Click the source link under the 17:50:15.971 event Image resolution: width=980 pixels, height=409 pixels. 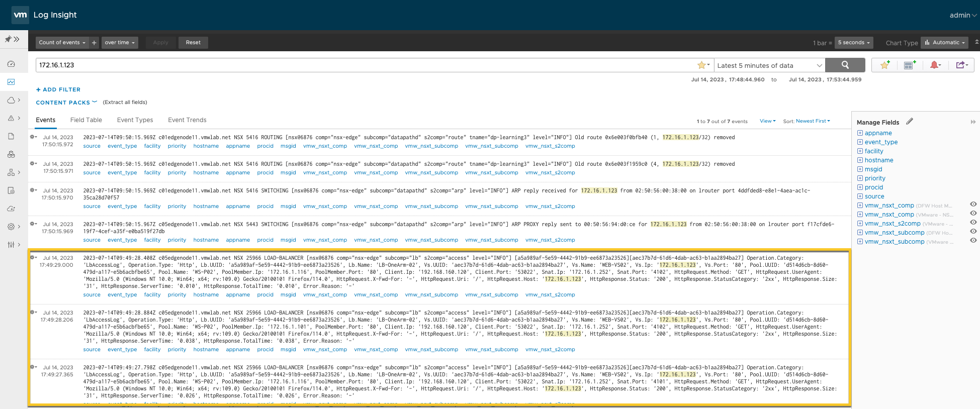pyautogui.click(x=92, y=173)
